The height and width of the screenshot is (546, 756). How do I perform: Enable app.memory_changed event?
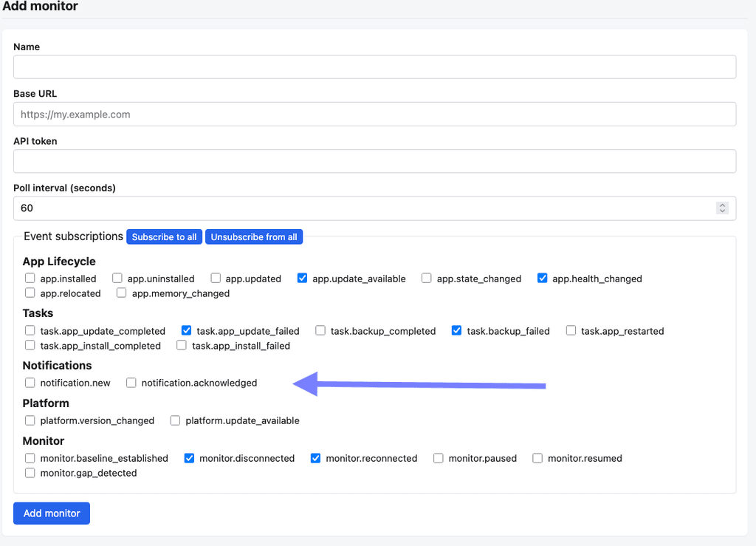coord(122,293)
